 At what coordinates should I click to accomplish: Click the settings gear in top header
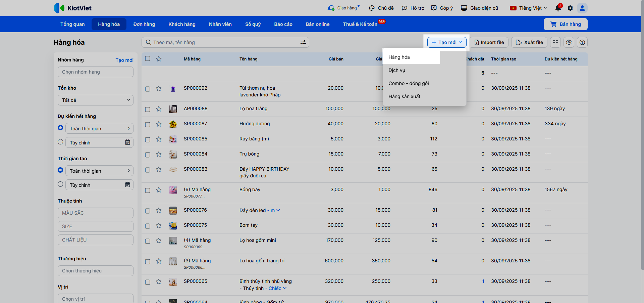pos(570,8)
